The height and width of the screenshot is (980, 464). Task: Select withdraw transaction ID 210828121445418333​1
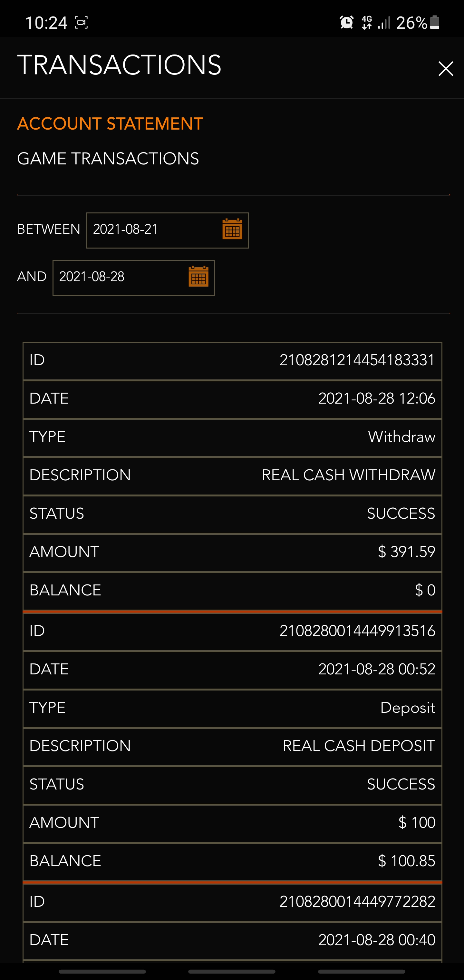click(357, 361)
